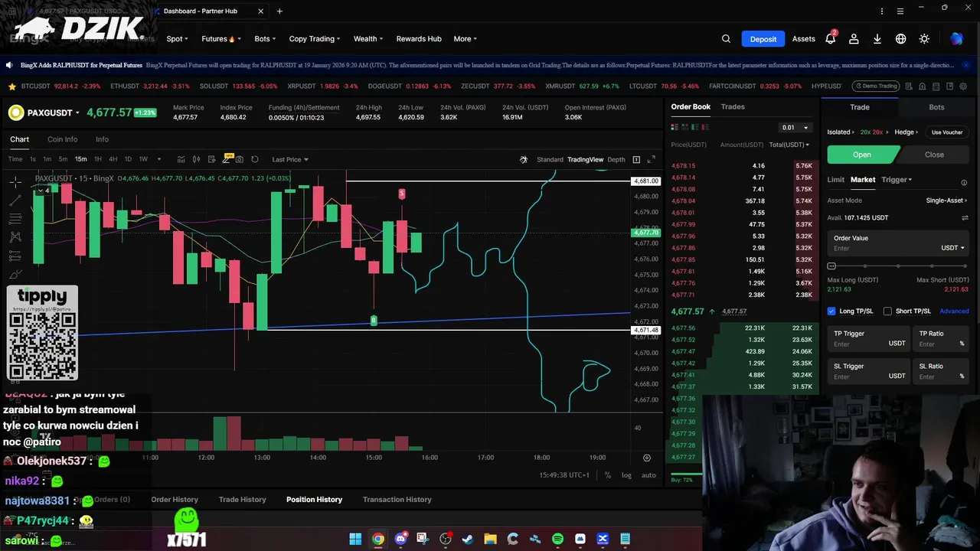Expand the Futures menu
This screenshot has height=551, width=980.
point(221,39)
